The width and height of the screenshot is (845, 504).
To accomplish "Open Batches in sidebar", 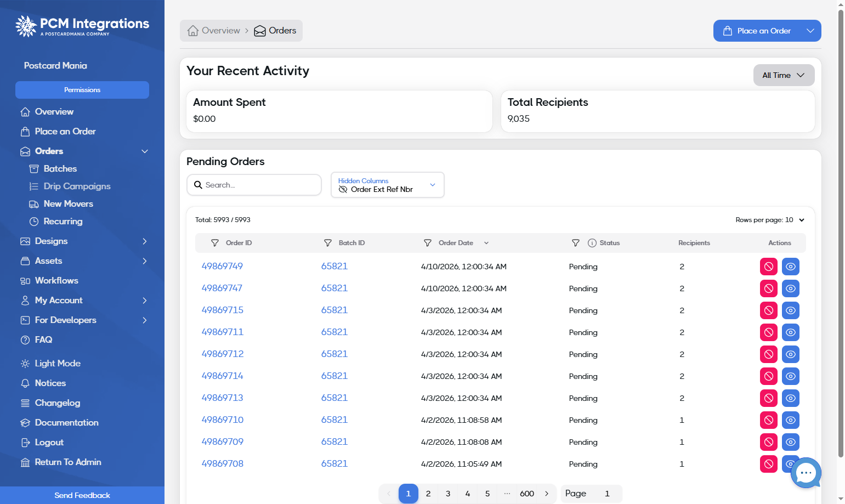I will 53,169.
